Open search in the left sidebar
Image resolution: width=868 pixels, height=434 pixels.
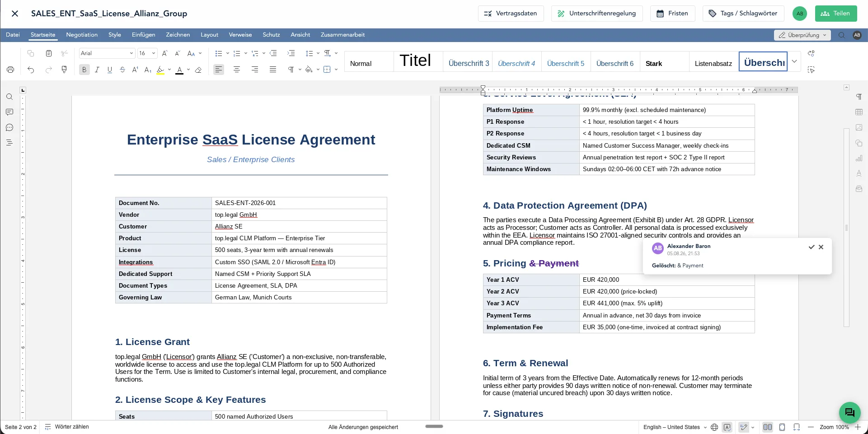[9, 97]
